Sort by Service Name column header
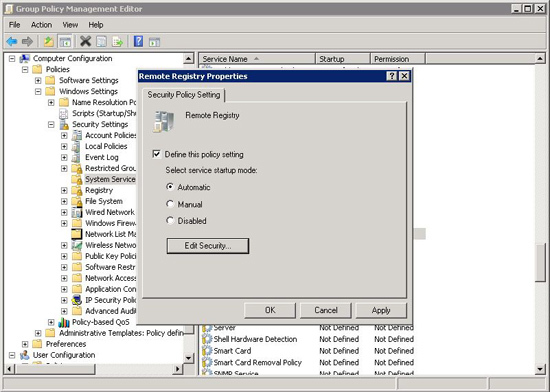This screenshot has height=392, width=550. (257, 59)
